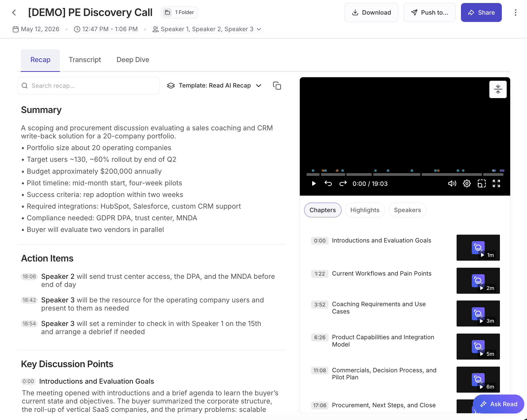The height and width of the screenshot is (420, 527).
Task: Open video settings gear
Action: point(467,184)
